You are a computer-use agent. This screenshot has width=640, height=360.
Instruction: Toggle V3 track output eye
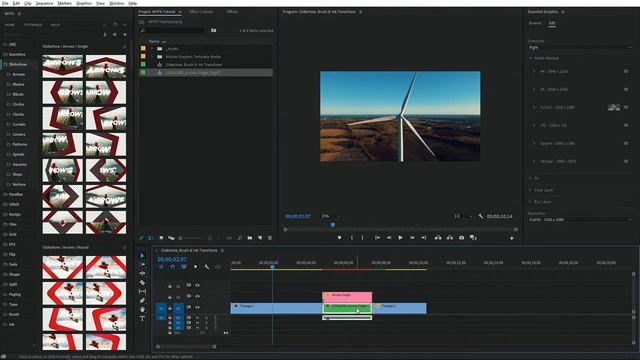(198, 286)
